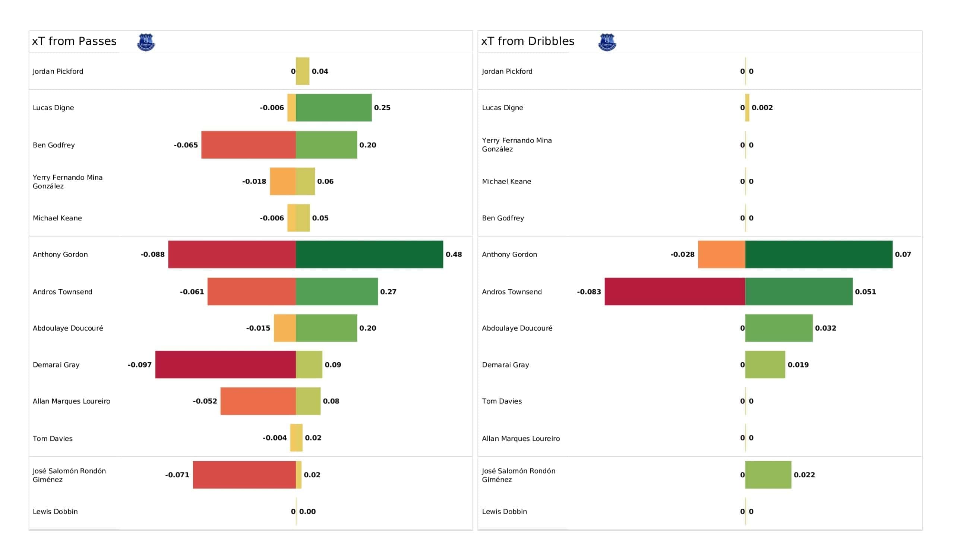Select Andros Townsend's crimson -0.083 dribbles bar

[x=675, y=291]
